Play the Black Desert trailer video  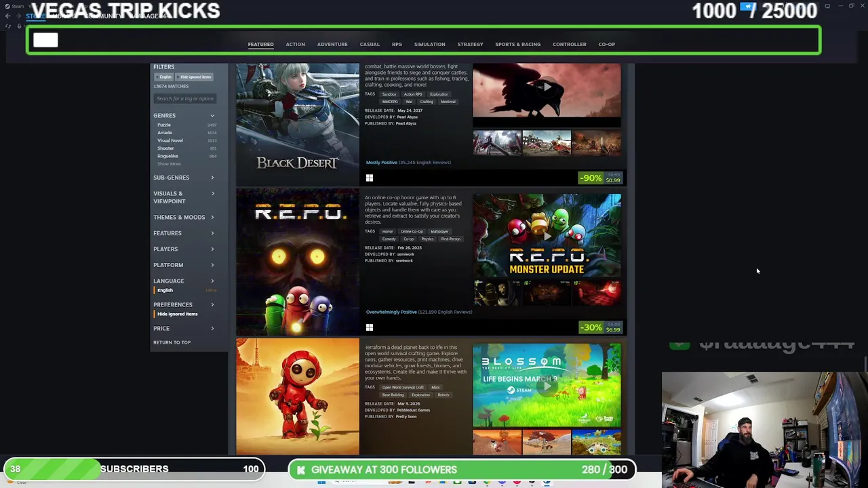547,87
